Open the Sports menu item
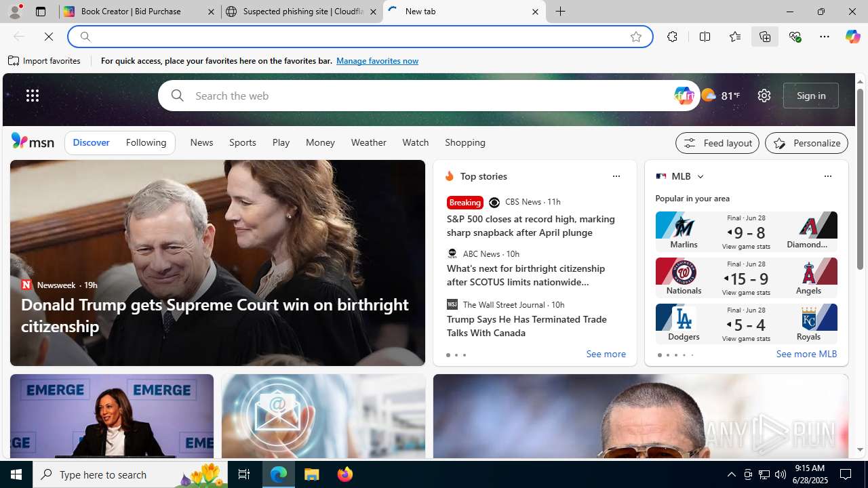 pyautogui.click(x=242, y=142)
